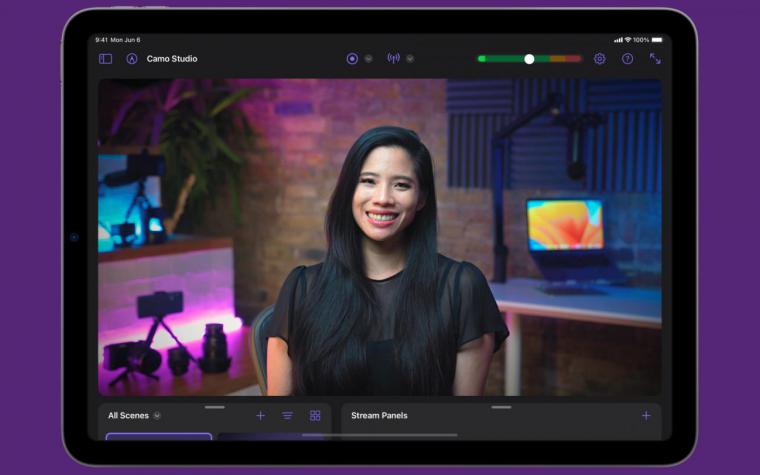Open record options dropdown chevron
The width and height of the screenshot is (760, 475).
pos(368,59)
